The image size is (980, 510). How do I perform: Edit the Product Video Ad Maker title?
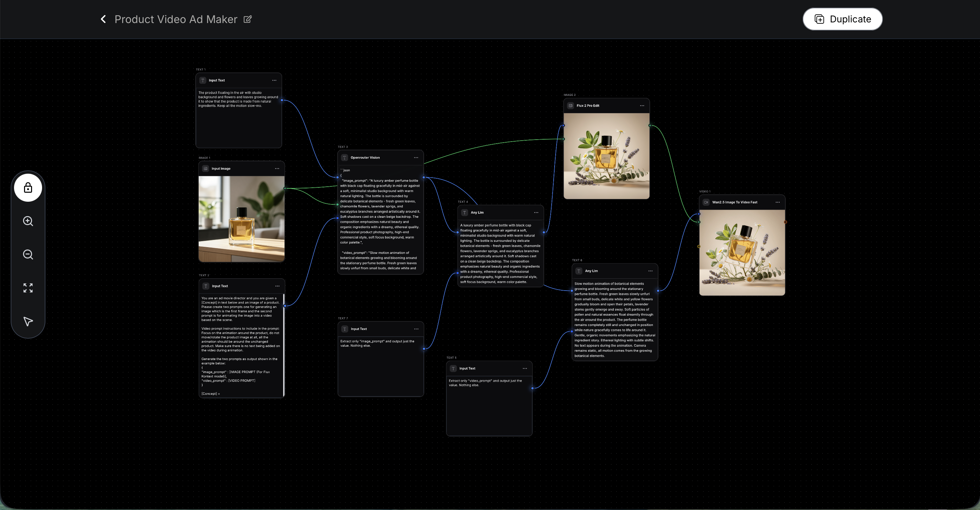pyautogui.click(x=248, y=19)
